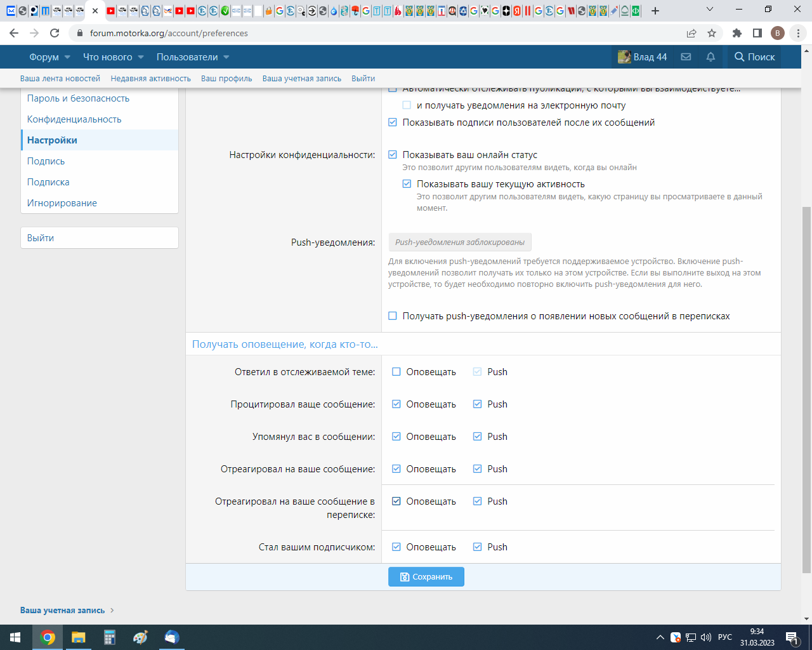Check Оповещать for replies in watched thread
812x650 pixels.
coord(396,372)
